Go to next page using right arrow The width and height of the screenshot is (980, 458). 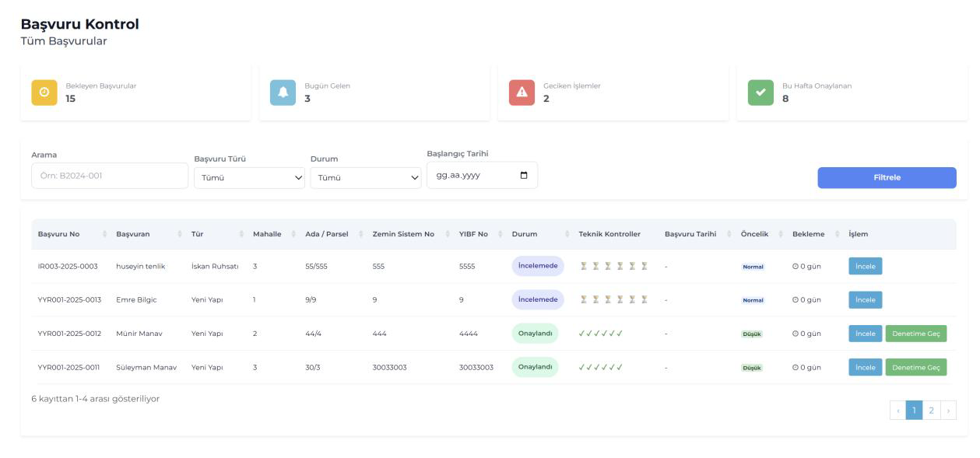(x=948, y=411)
